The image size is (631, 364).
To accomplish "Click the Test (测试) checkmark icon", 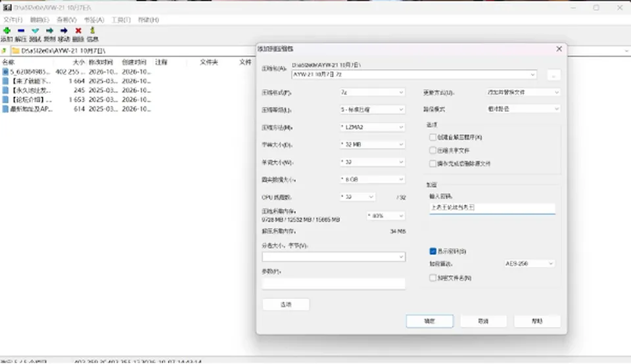I will click(35, 31).
